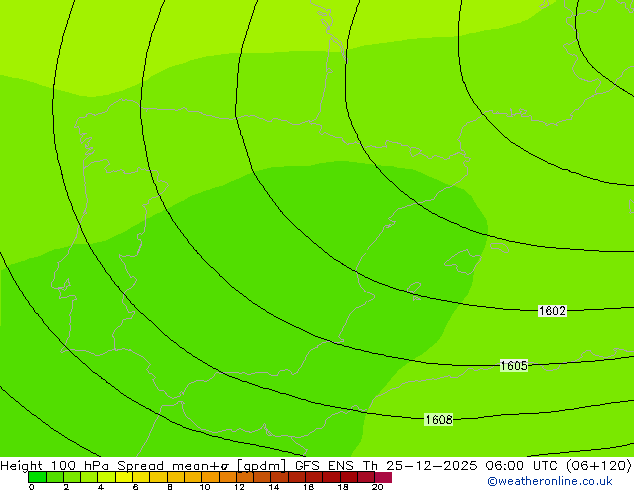This screenshot has width=634, height=490.
Task: Click the legend scale value 8
Action: (170, 486)
